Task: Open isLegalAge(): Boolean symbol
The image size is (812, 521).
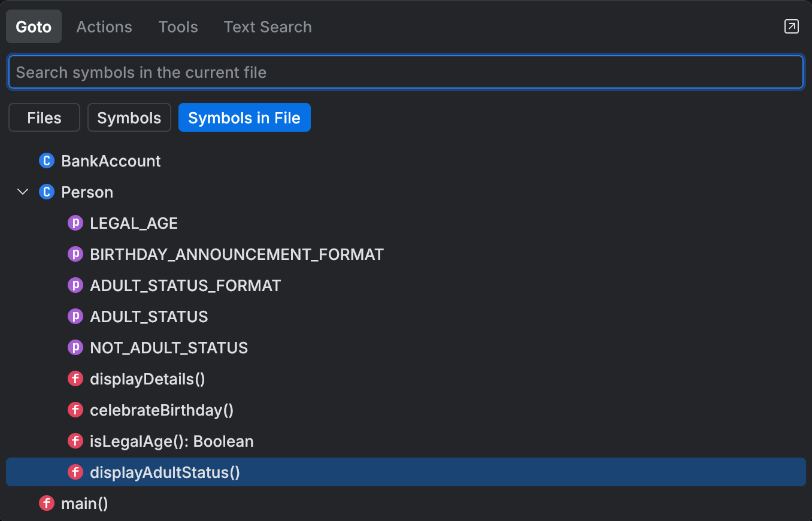Action: (171, 441)
